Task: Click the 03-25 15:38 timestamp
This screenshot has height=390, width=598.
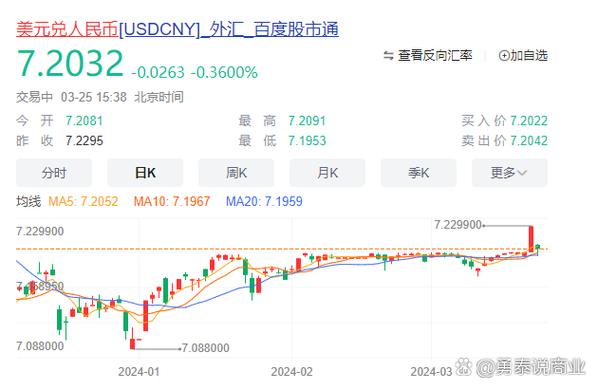Action: (x=93, y=97)
